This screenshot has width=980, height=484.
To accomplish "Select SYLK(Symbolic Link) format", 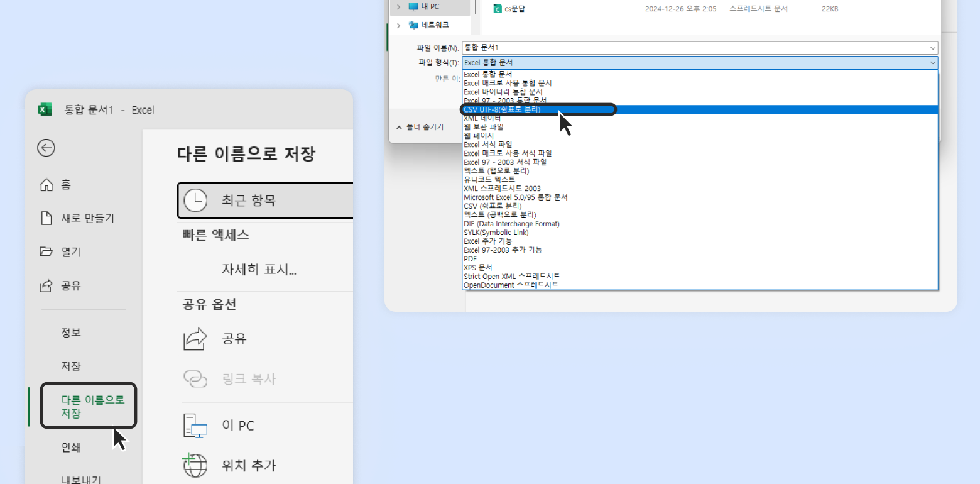I will (x=700, y=233).
